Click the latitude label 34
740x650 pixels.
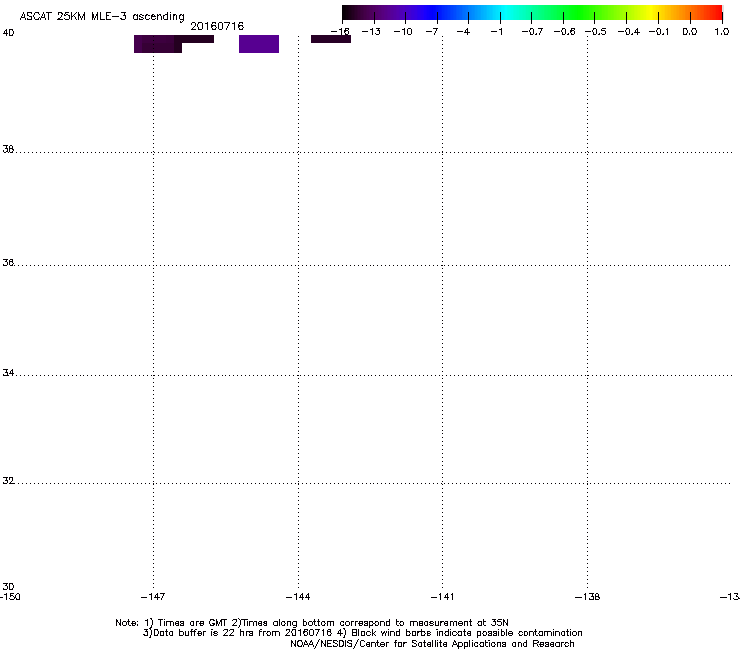click(x=8, y=373)
